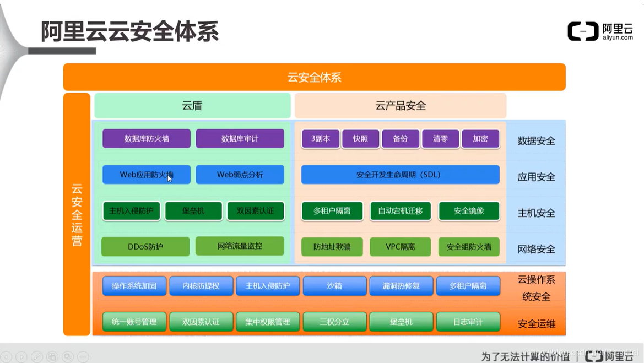644x363 pixels.
Task: Click the Aliyun logo at top right
Action: coord(599,31)
